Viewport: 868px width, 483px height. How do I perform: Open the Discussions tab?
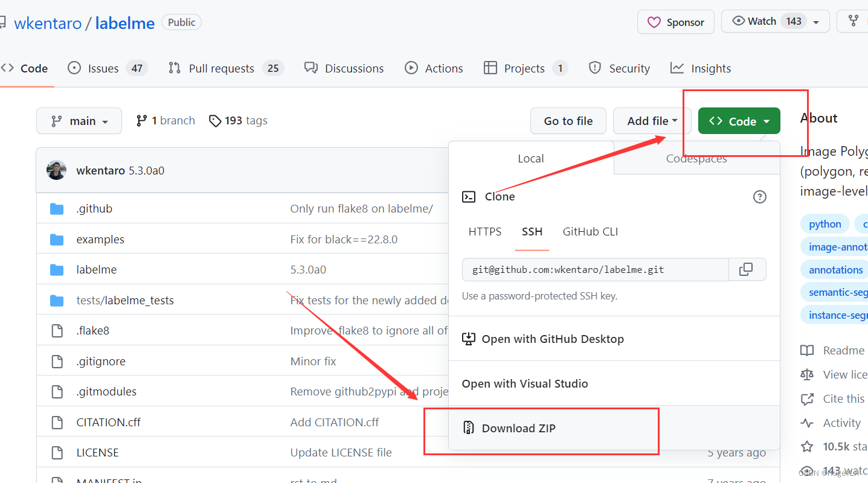pos(344,68)
